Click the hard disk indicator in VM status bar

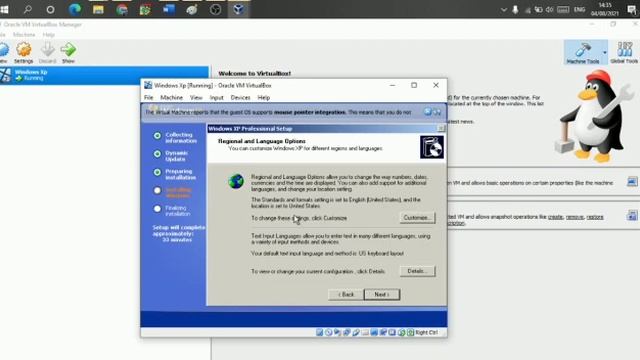320,333
